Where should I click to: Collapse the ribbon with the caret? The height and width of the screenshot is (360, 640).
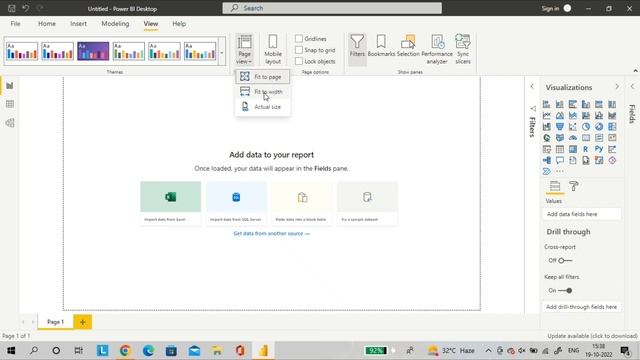coord(635,71)
